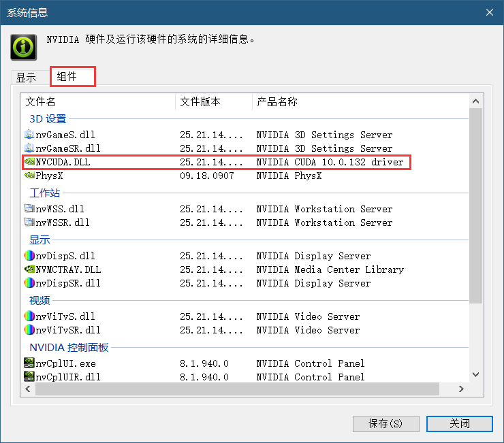Screen dimensions: 504x443
Task: Click the nvCplUIR.dll icon
Action: point(29,376)
